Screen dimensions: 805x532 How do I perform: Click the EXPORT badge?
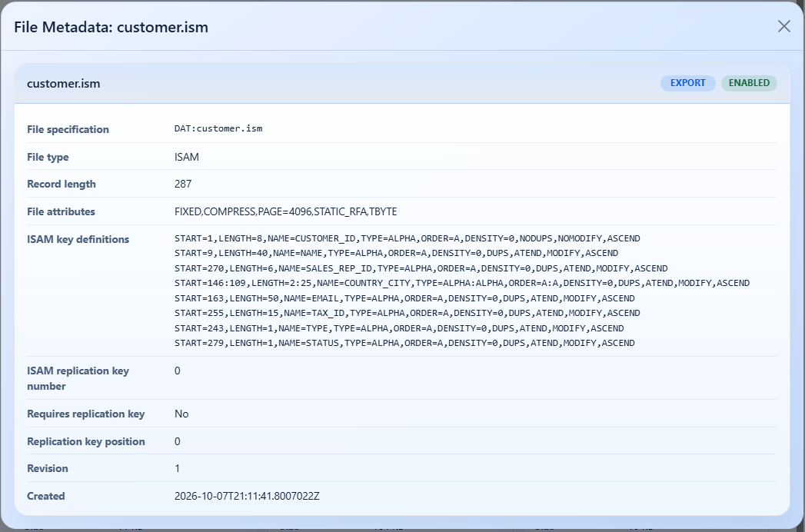(x=687, y=83)
